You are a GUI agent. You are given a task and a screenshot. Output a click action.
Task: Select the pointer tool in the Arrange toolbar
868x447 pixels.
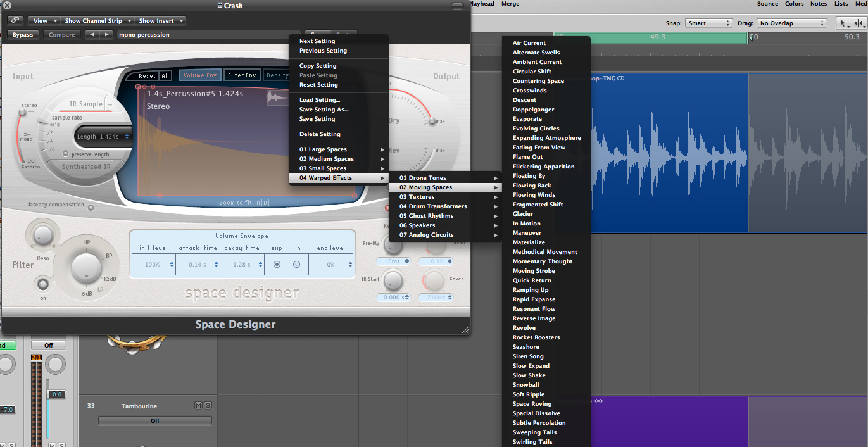(844, 23)
